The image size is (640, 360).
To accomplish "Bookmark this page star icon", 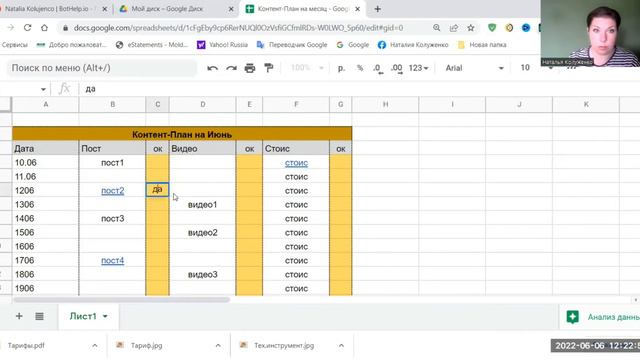I will coord(471,28).
